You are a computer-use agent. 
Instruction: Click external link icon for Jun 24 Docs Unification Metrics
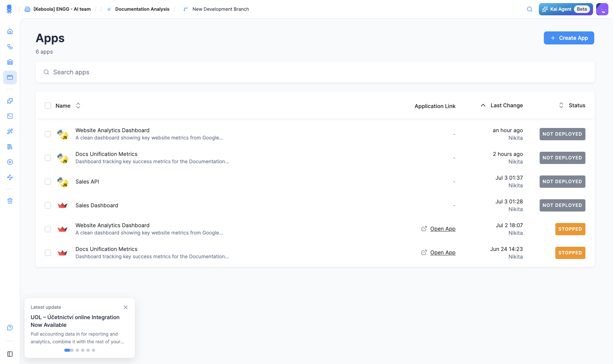coord(424,253)
